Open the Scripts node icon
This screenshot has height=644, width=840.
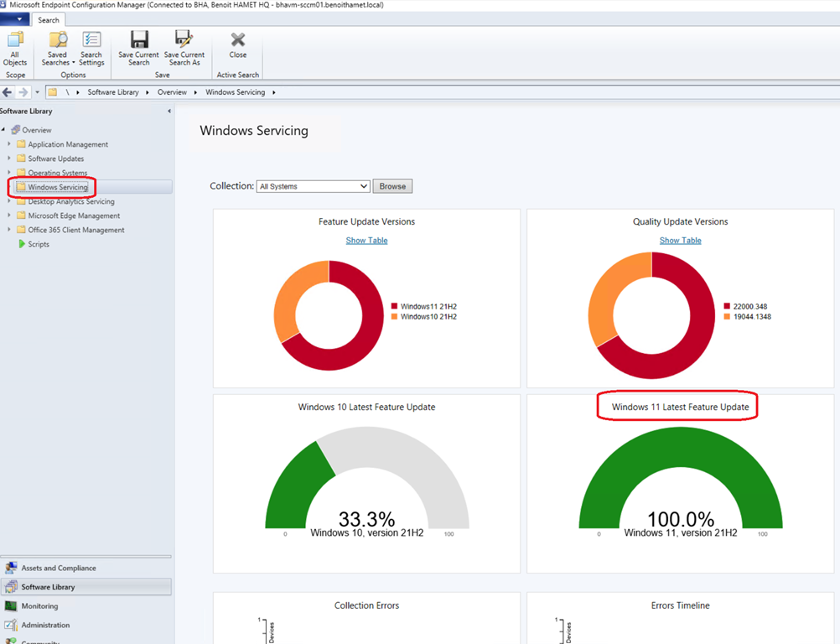tap(22, 244)
